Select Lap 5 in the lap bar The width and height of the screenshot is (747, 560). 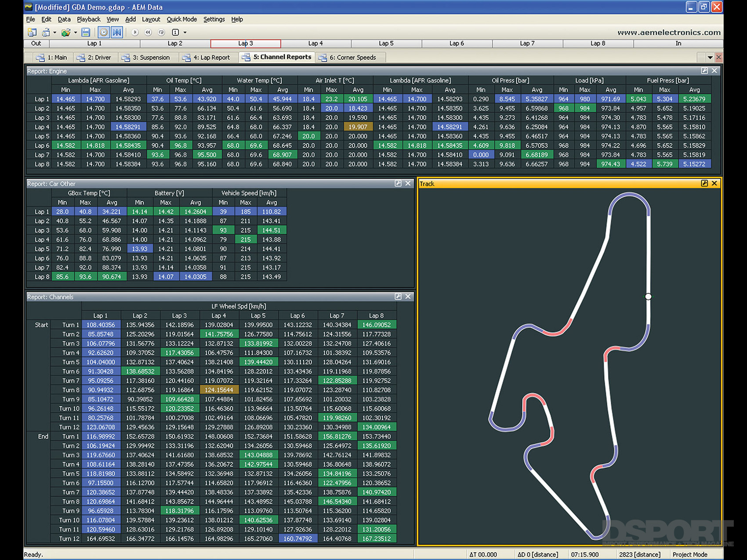pyautogui.click(x=386, y=43)
